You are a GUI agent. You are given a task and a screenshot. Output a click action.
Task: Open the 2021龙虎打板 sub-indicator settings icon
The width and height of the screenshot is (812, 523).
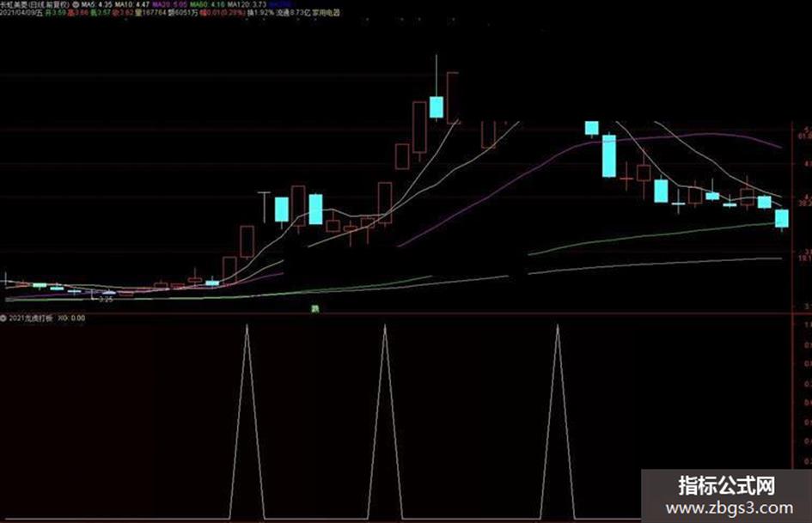coord(3,318)
